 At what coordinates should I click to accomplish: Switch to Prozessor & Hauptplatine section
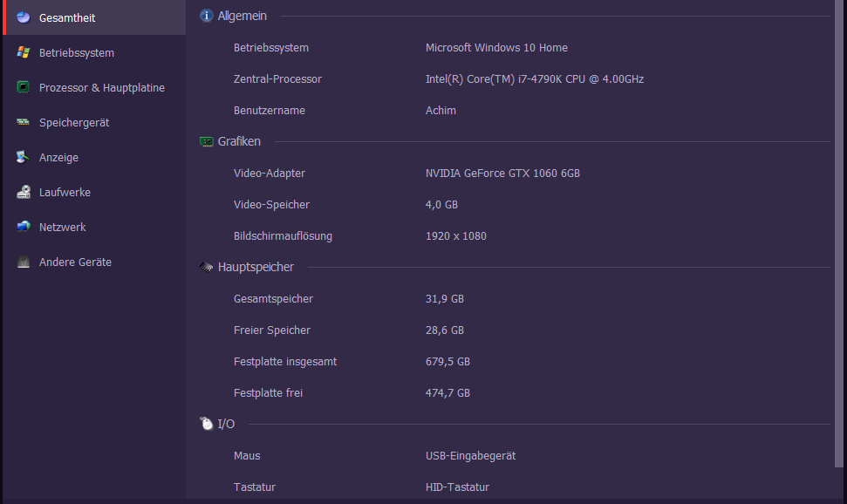point(102,87)
